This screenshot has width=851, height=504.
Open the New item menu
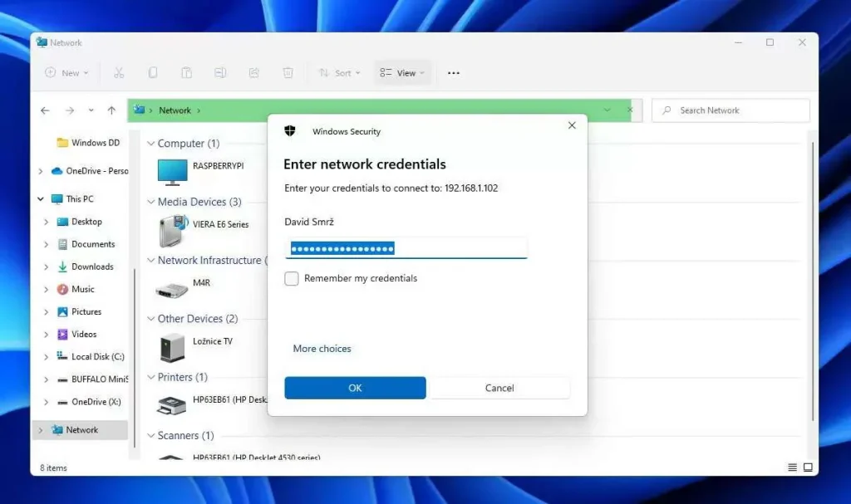[x=66, y=73]
